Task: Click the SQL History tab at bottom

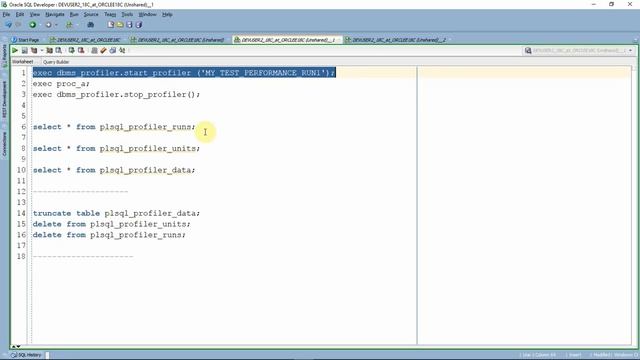Action: [27, 355]
